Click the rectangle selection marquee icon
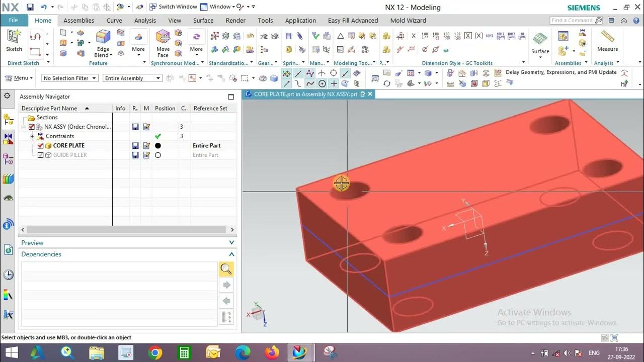The width and height of the screenshot is (644, 362). [245, 78]
